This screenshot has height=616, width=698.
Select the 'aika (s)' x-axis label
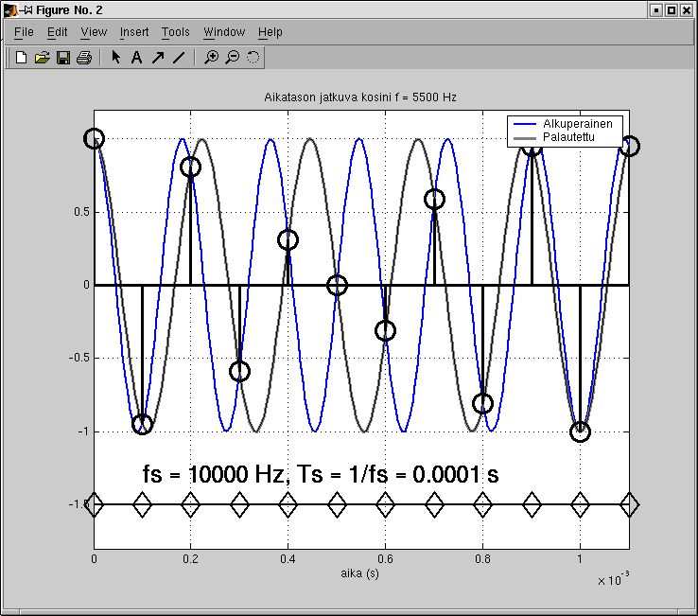(x=359, y=573)
